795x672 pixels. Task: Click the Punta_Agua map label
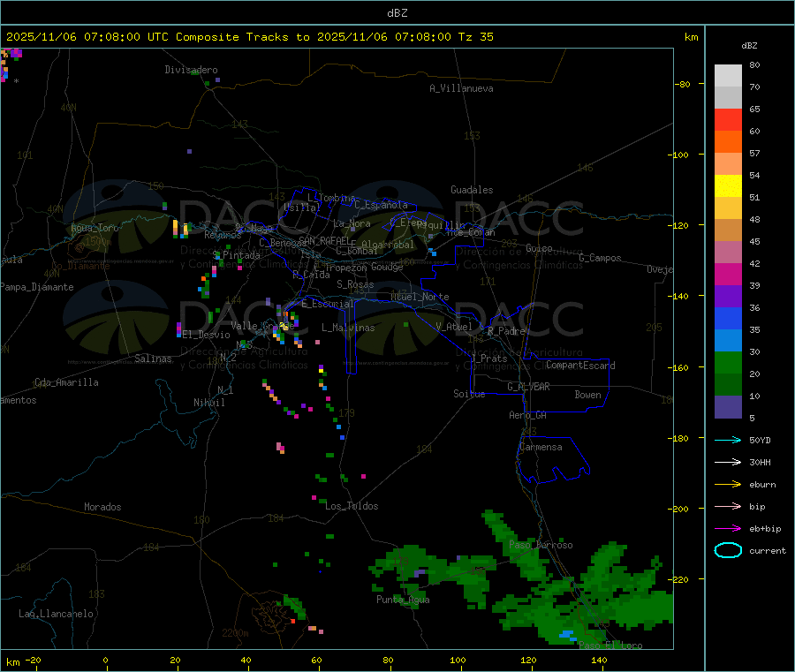click(x=403, y=600)
